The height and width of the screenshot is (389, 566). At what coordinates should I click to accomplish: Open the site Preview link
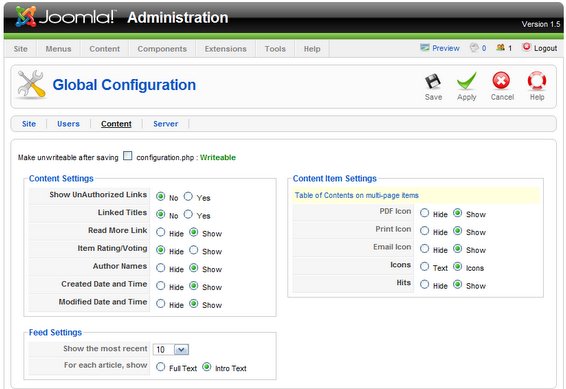[x=440, y=48]
